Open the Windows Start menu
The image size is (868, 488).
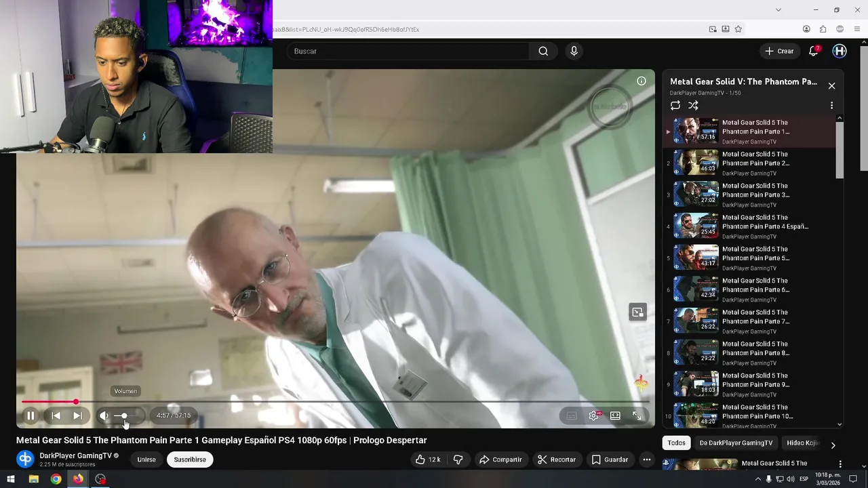11,479
